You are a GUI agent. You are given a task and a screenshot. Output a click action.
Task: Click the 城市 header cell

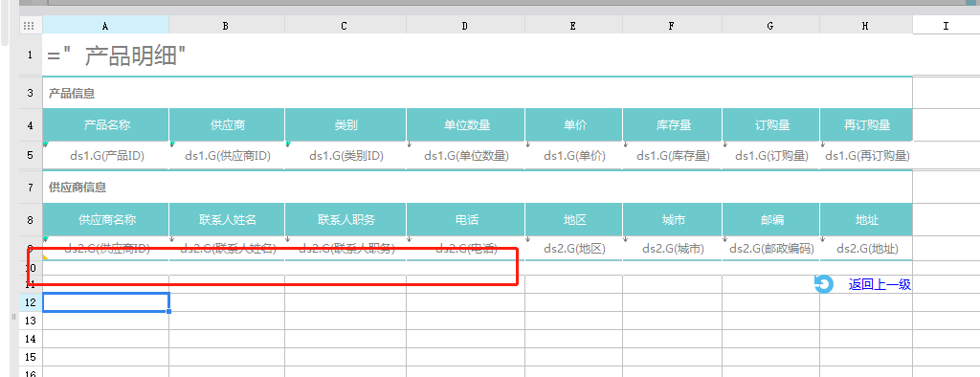coord(673,219)
